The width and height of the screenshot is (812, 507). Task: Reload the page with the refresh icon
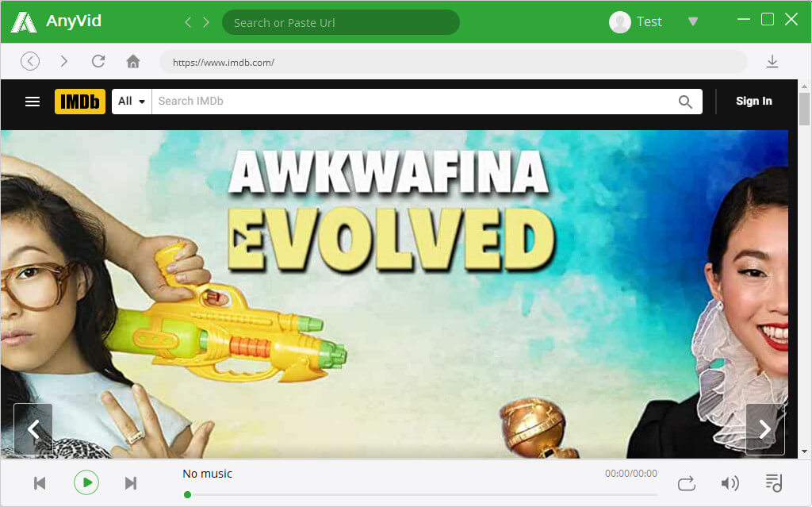coord(98,61)
